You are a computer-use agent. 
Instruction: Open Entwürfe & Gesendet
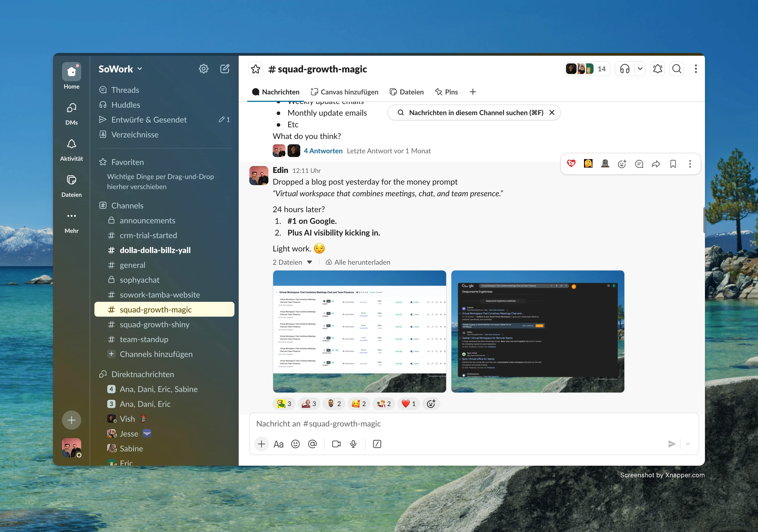click(164, 119)
